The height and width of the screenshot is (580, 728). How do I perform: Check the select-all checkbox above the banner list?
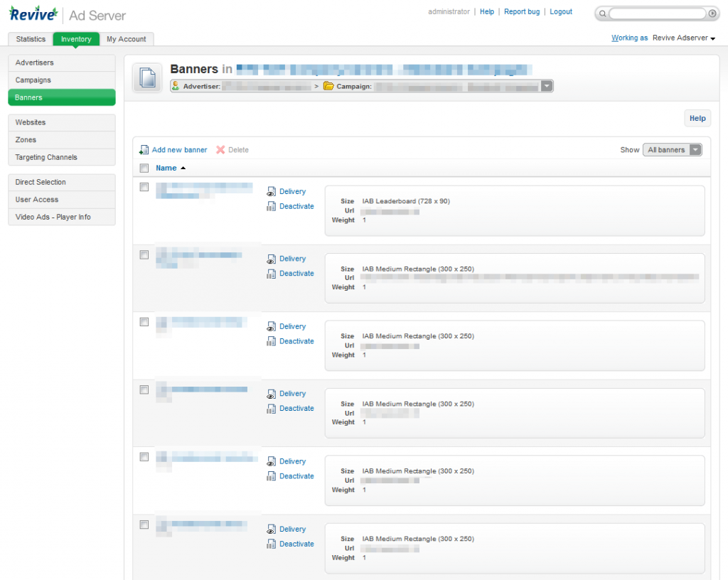(x=144, y=168)
